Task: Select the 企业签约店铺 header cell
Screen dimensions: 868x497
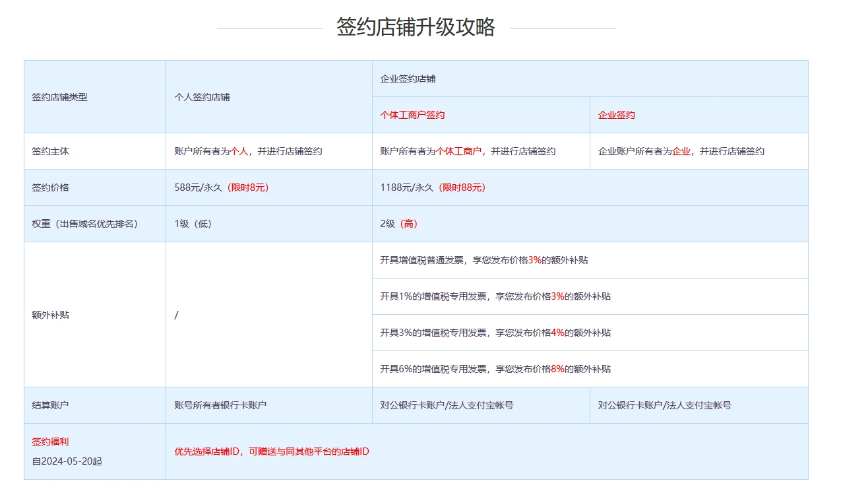Action: (408, 79)
